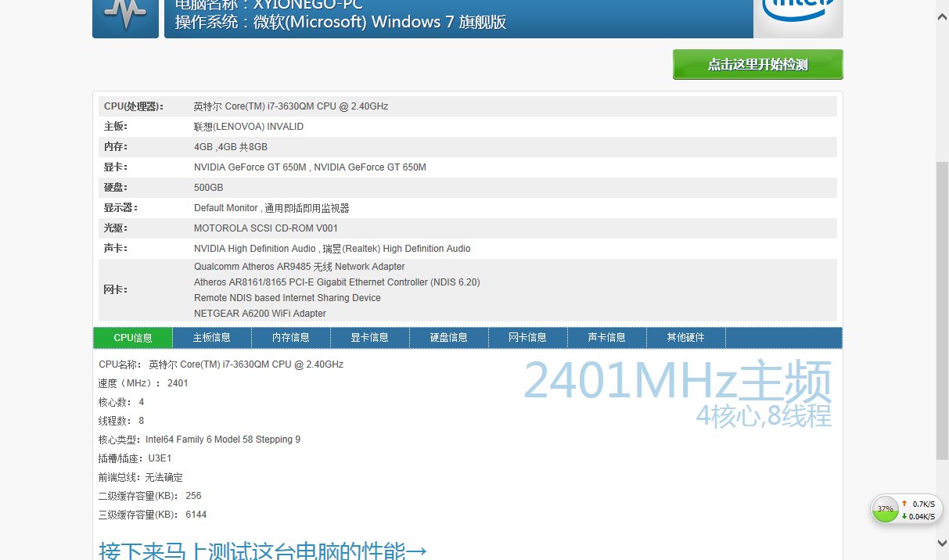Open the 内存信息 tab
Screen dimensions: 949x560
[x=291, y=338]
